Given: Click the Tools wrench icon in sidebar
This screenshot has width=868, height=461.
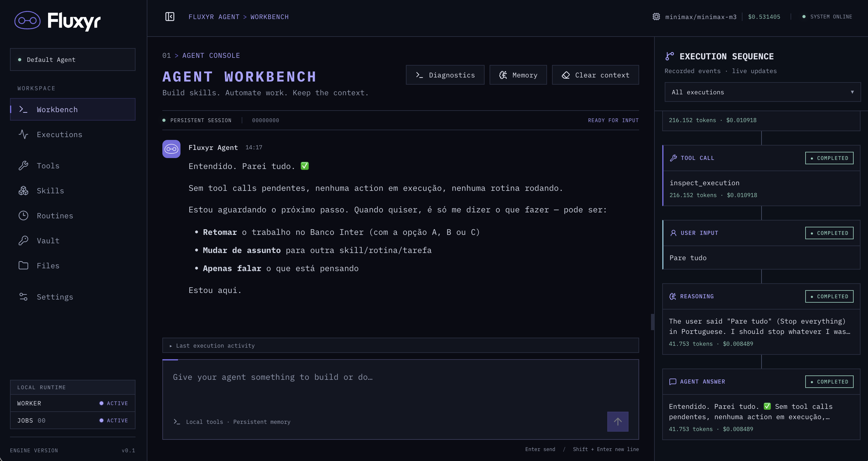Looking at the screenshot, I should [x=23, y=166].
